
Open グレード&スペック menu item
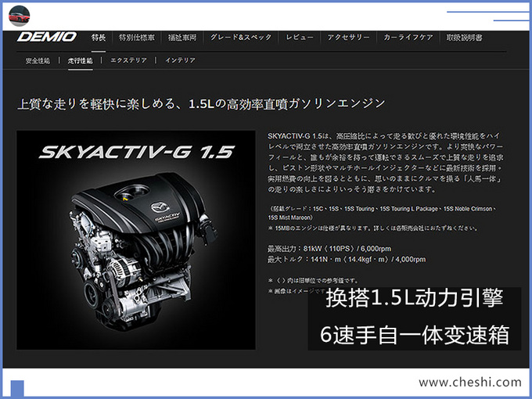[241, 38]
